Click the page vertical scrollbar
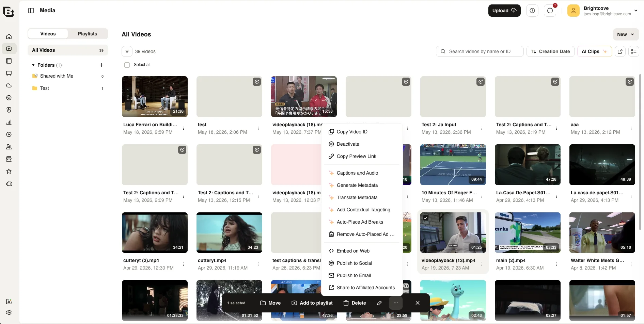The image size is (644, 324). point(640,151)
